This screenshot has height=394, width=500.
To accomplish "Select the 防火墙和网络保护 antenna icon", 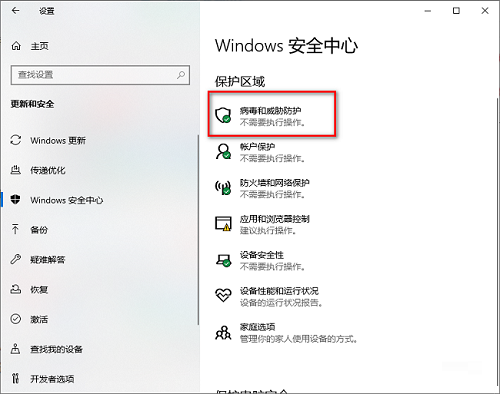I will click(223, 188).
